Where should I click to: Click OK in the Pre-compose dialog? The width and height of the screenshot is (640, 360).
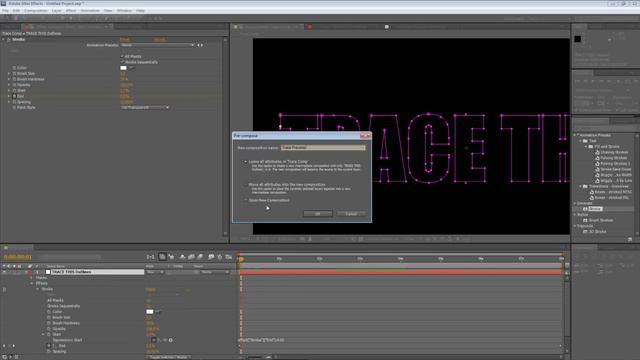point(318,214)
